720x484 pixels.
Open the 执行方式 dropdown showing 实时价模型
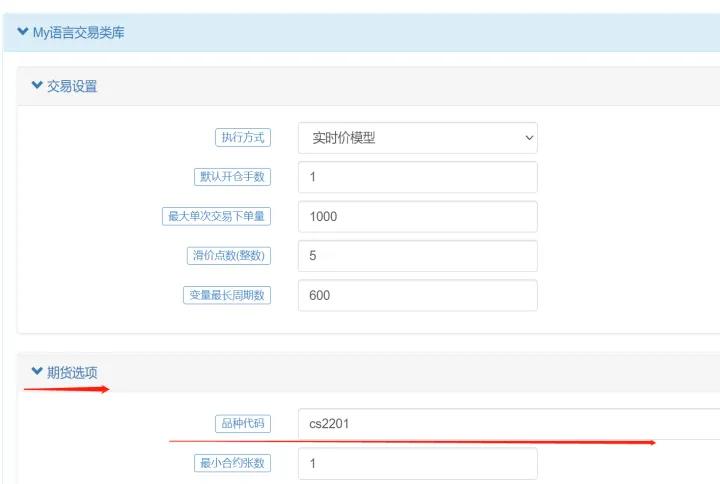[x=417, y=138]
